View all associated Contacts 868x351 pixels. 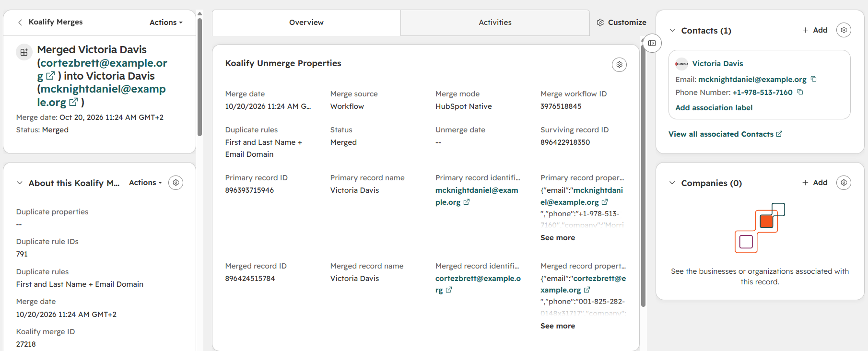click(x=725, y=134)
